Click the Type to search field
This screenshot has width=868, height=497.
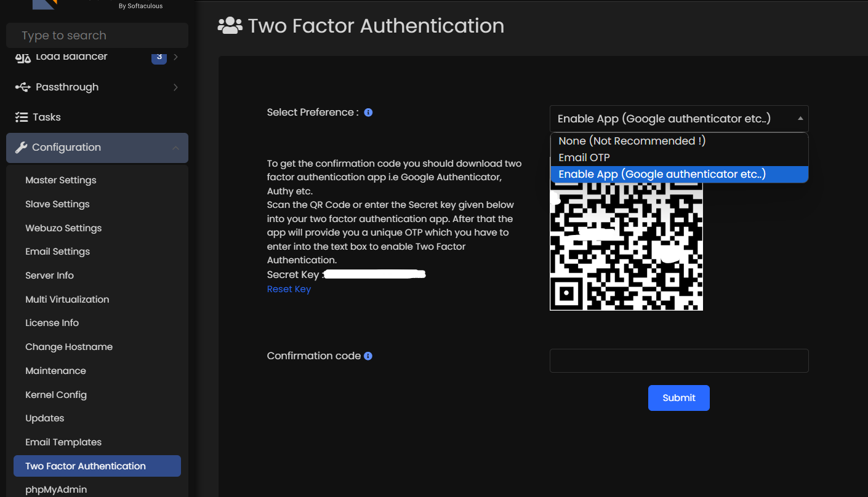(97, 36)
